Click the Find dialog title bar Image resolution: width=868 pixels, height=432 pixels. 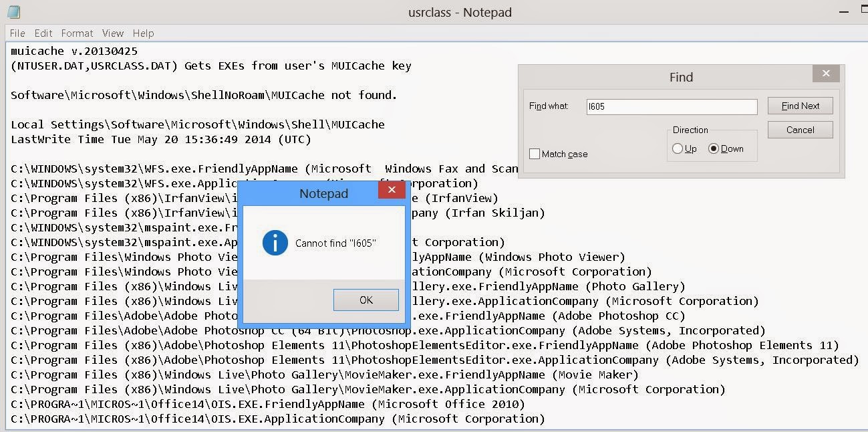(x=681, y=77)
